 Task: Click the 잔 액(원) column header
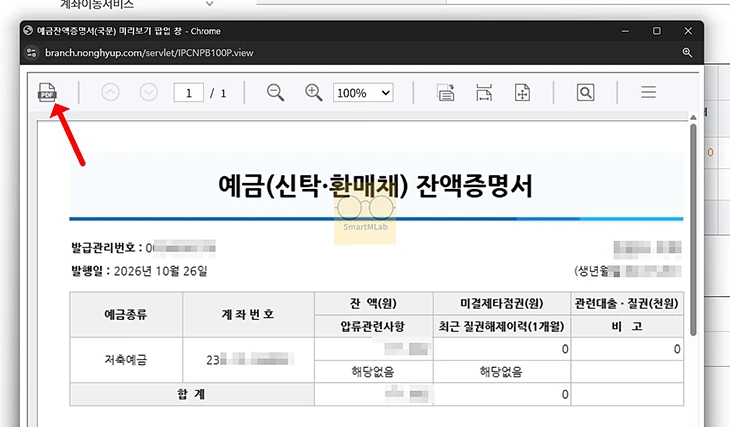tap(373, 304)
